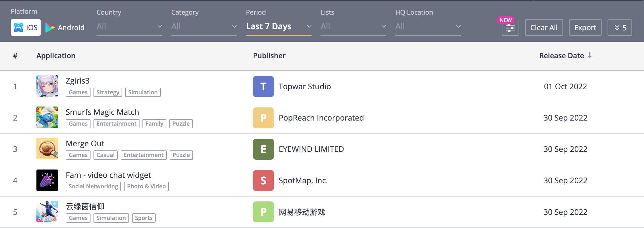Click the Puzzle tag under Merge Out
This screenshot has height=228, width=644.
(181, 155)
